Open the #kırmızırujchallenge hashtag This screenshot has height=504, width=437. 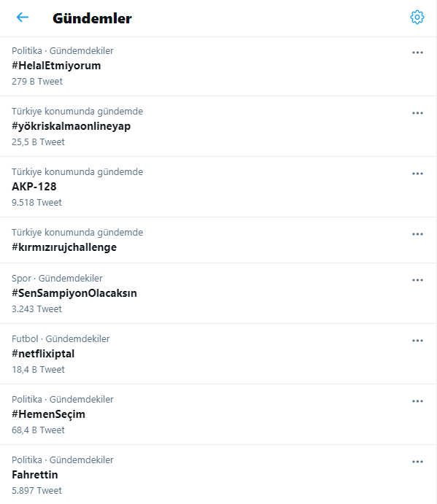click(64, 247)
